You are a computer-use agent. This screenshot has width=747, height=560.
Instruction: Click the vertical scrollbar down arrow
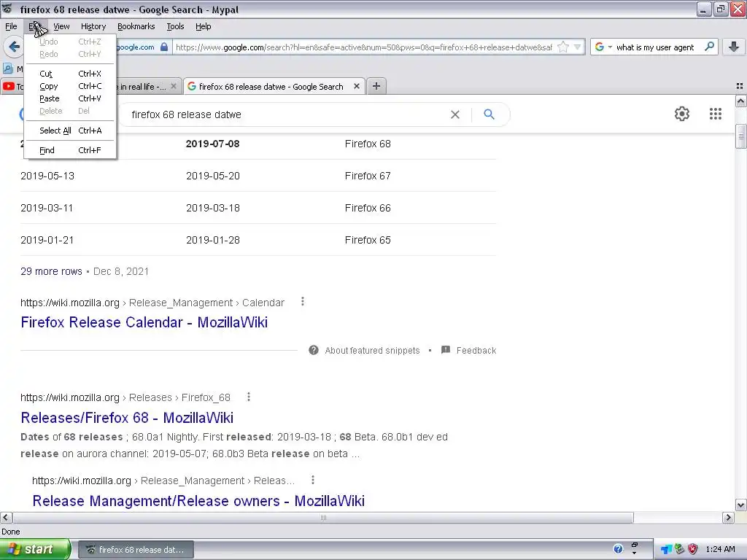[x=740, y=505]
